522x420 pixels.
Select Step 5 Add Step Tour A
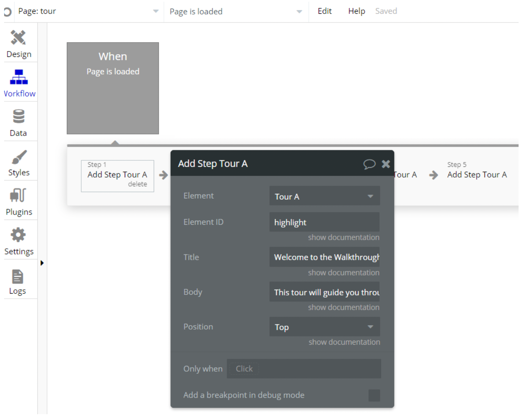pos(477,170)
